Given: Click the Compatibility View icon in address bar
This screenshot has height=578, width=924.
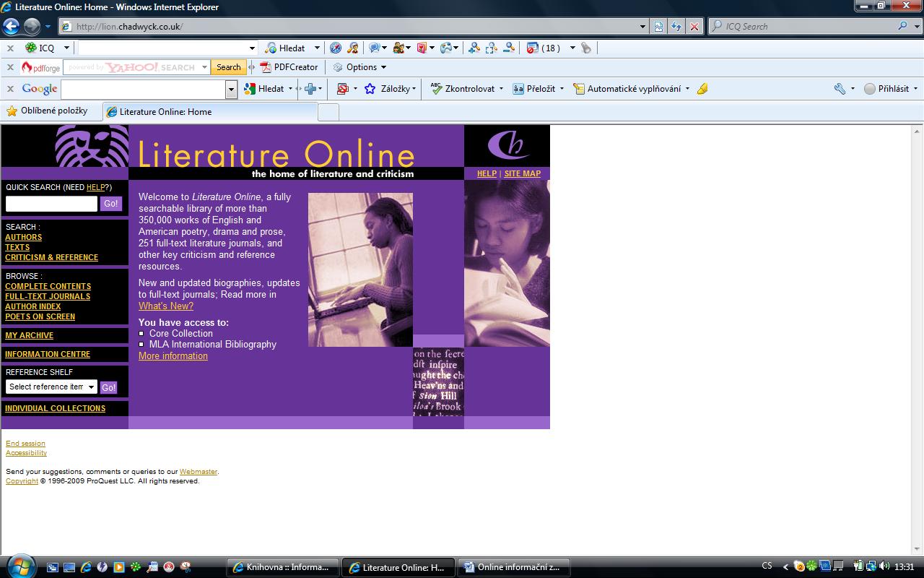Looking at the screenshot, I should [658, 27].
